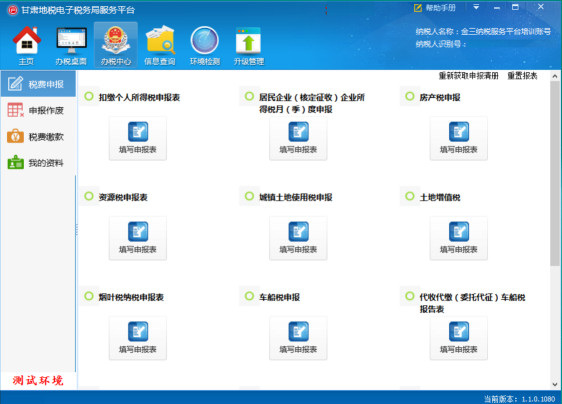
Task: Click the sidebar collapse splitter handle
Action: click(x=76, y=230)
